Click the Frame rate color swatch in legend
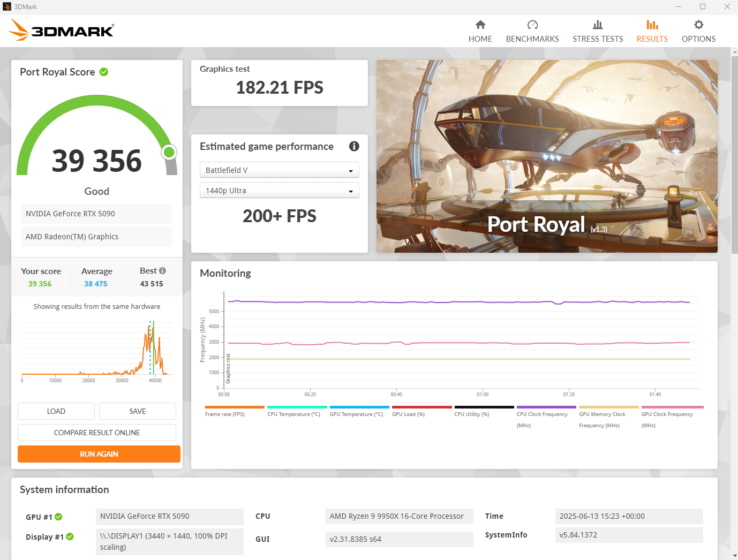The image size is (738, 560). tap(234, 407)
